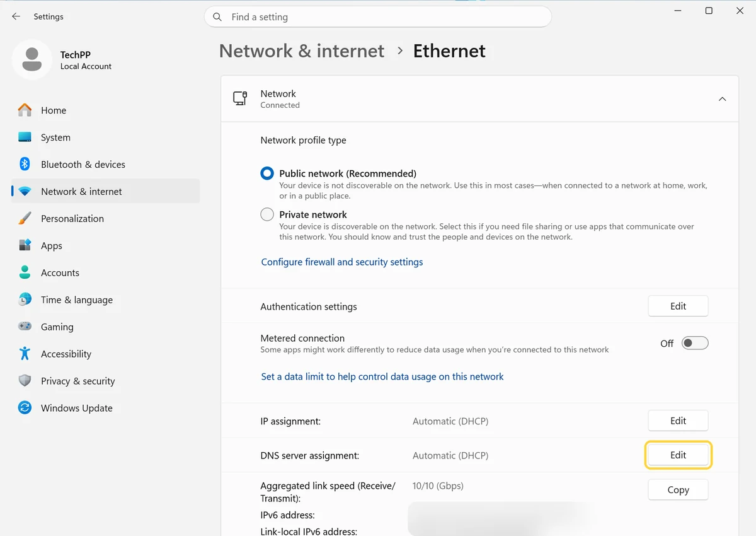Screen dimensions: 756x536
Task: Edit IP assignment
Action: pos(678,421)
